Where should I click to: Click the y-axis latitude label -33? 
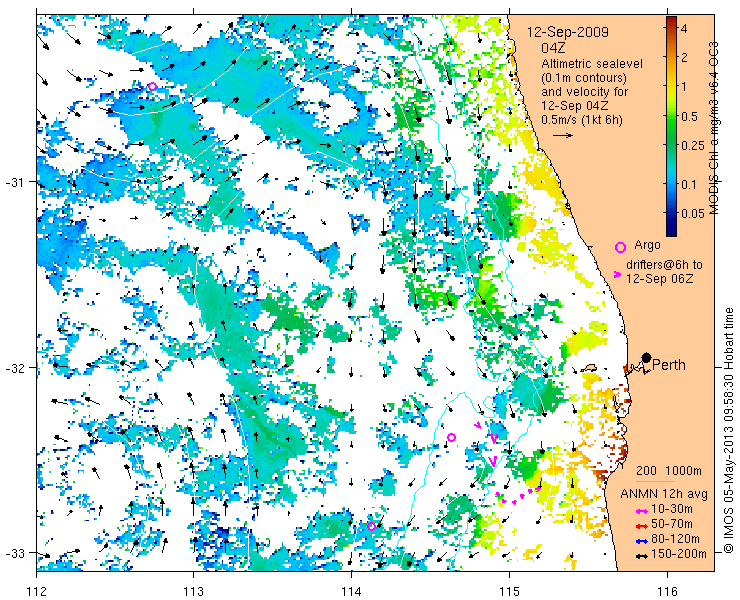pyautogui.click(x=15, y=552)
